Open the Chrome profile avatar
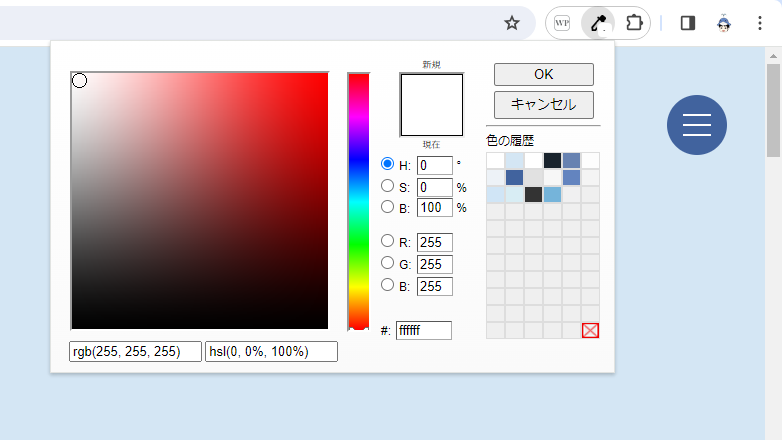The height and width of the screenshot is (440, 782). [724, 23]
